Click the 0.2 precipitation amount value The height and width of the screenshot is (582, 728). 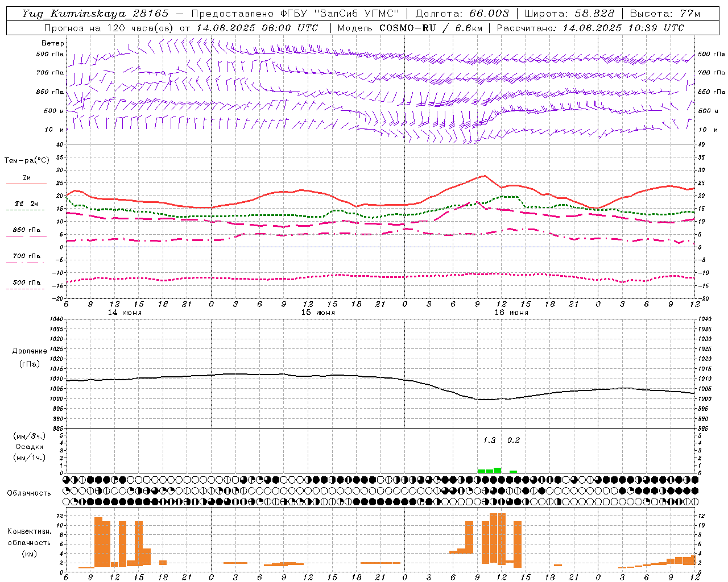point(514,440)
